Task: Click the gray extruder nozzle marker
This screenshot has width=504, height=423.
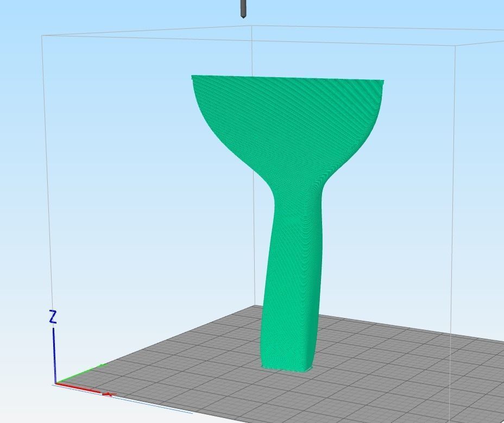Action: click(243, 9)
